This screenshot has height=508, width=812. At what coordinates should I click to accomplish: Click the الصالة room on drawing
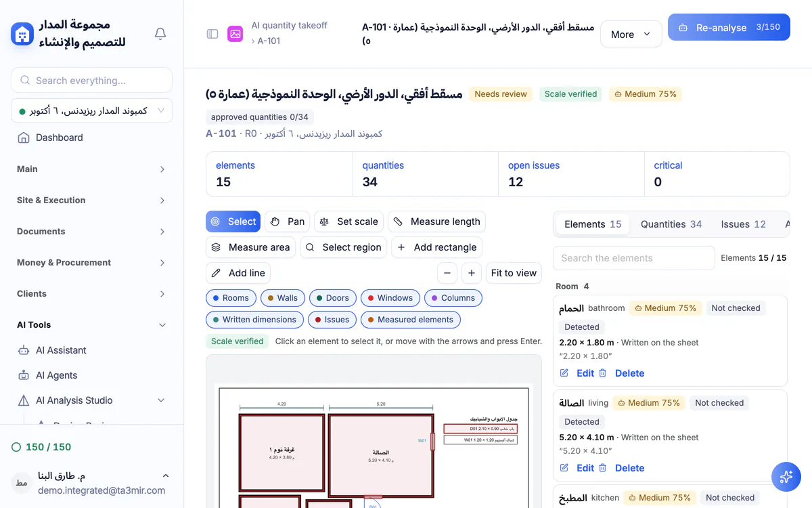click(380, 456)
